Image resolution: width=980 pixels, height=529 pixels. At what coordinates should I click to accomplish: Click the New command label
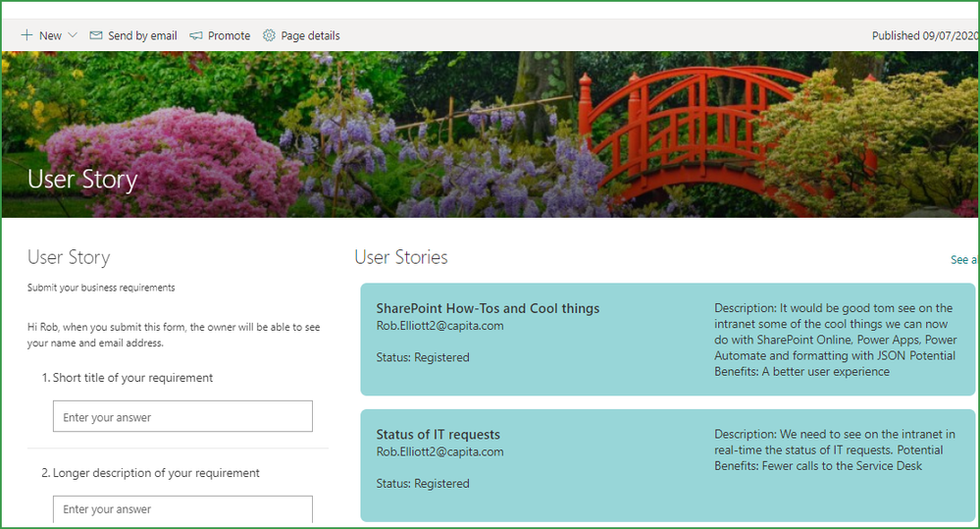click(50, 35)
